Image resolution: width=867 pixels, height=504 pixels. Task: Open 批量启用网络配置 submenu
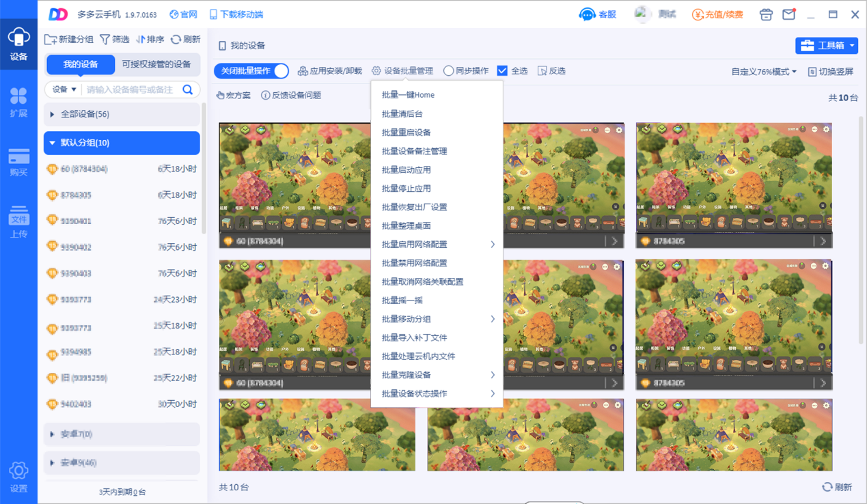(x=437, y=244)
